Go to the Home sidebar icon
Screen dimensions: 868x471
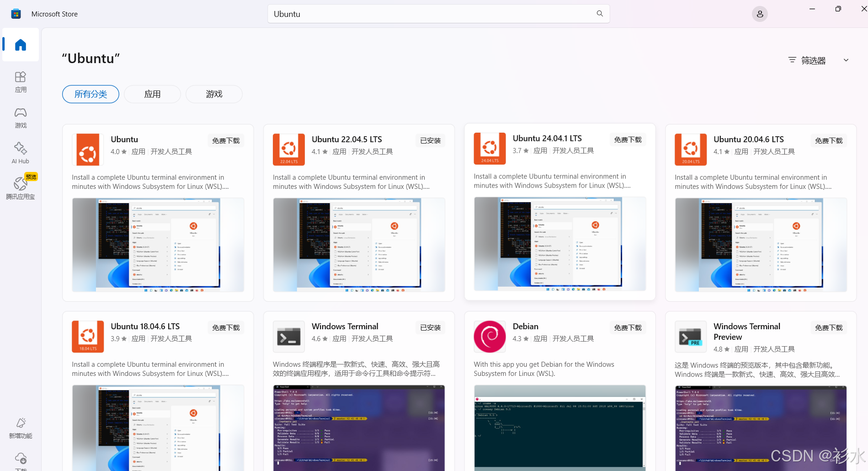coord(21,44)
